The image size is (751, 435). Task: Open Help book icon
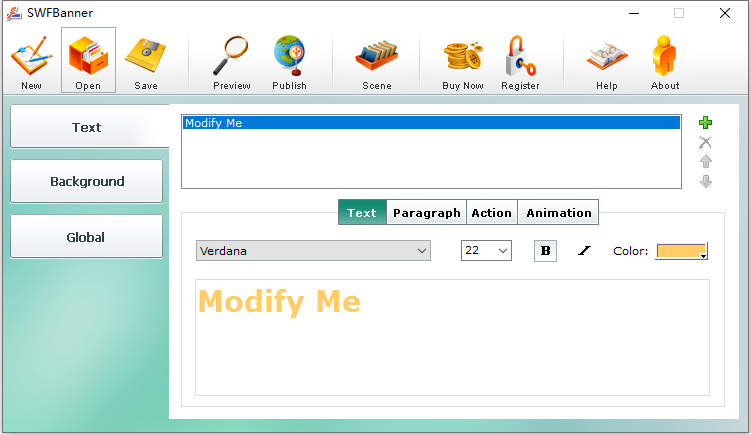(x=607, y=57)
